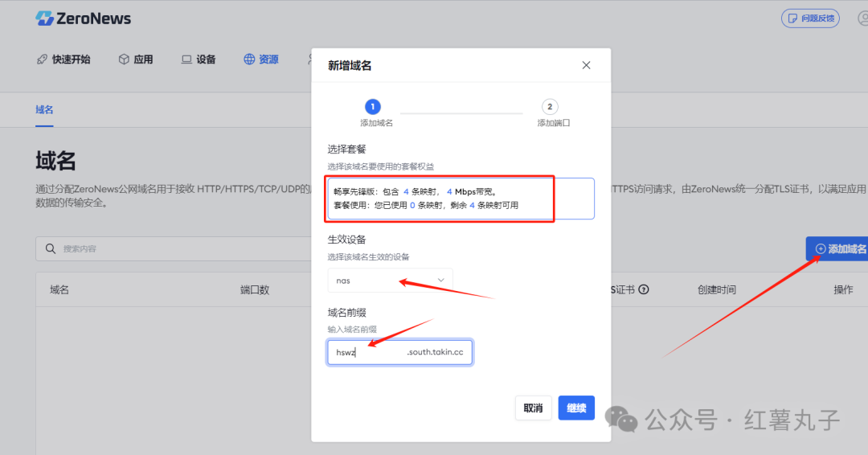The image size is (868, 455).
Task: Click the 域名前缀 label
Action: coord(346,312)
